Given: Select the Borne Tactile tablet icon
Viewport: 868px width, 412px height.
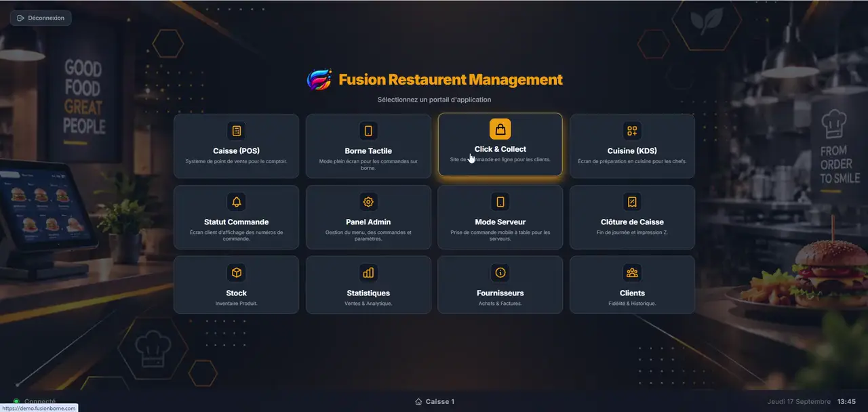Looking at the screenshot, I should 368,131.
